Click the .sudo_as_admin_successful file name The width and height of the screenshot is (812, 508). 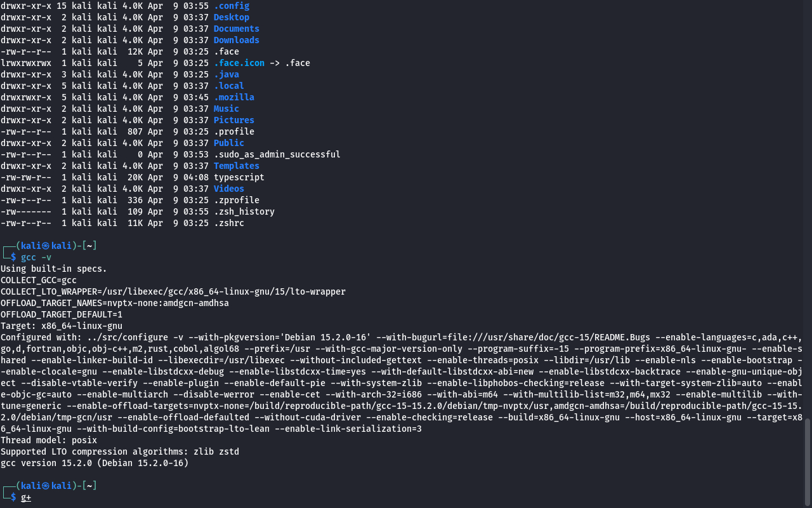pyautogui.click(x=277, y=154)
